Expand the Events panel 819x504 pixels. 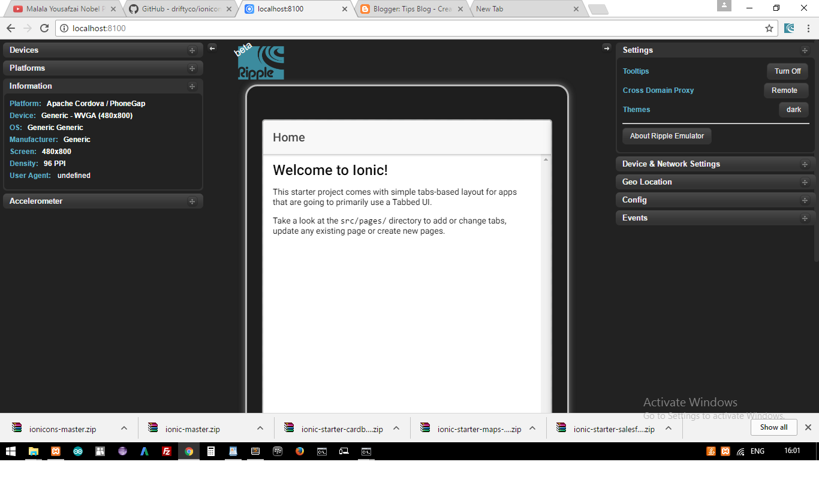pyautogui.click(x=716, y=218)
